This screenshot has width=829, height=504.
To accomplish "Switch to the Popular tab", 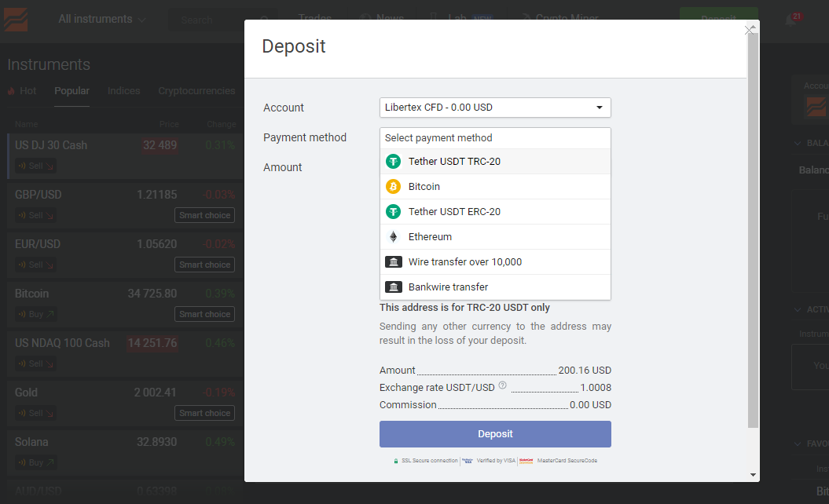I will click(x=72, y=91).
